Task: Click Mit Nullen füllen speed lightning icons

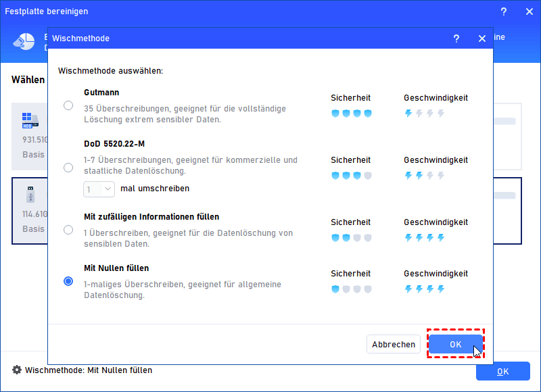Action: coord(424,289)
